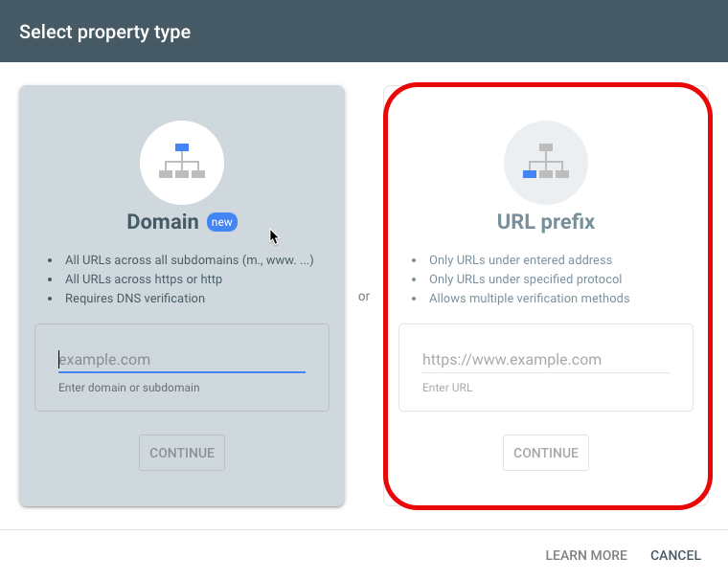The image size is (728, 580).
Task: Click the URL prefix hierarchy icon
Action: tap(546, 163)
